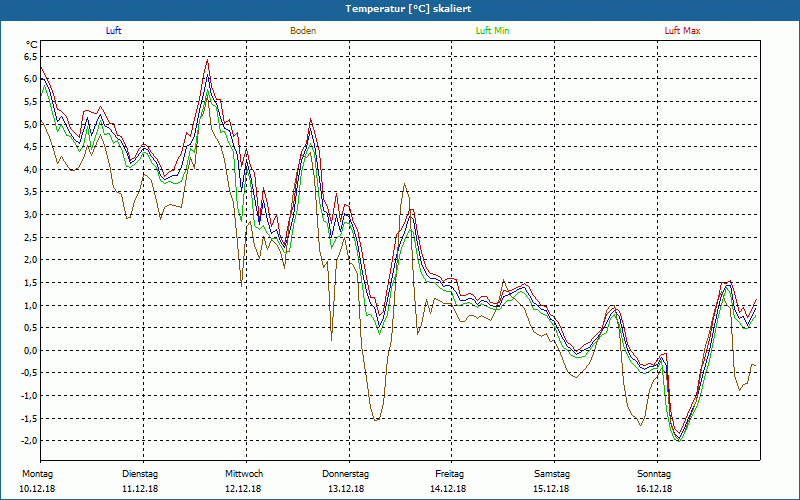Select the brown 'Boden' legend label

303,31
